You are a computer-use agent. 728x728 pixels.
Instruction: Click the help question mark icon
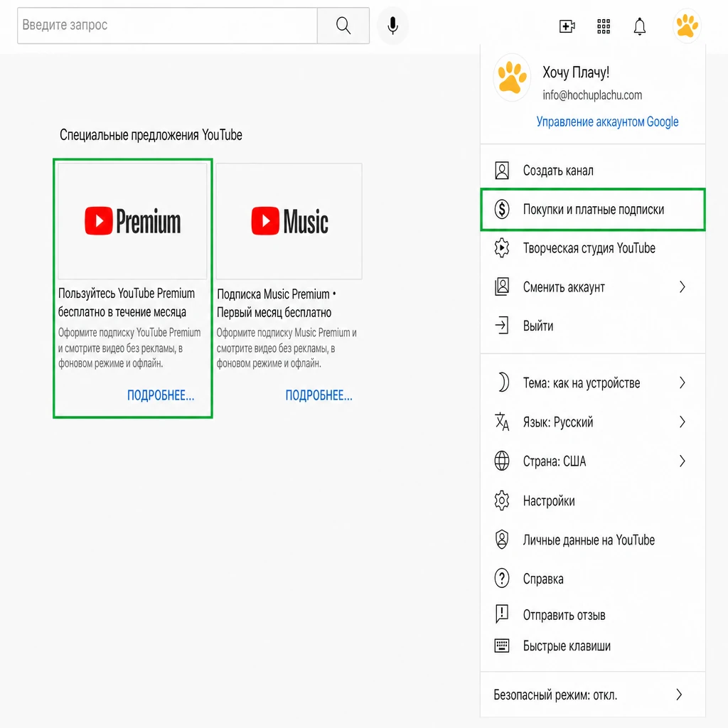[x=502, y=579]
